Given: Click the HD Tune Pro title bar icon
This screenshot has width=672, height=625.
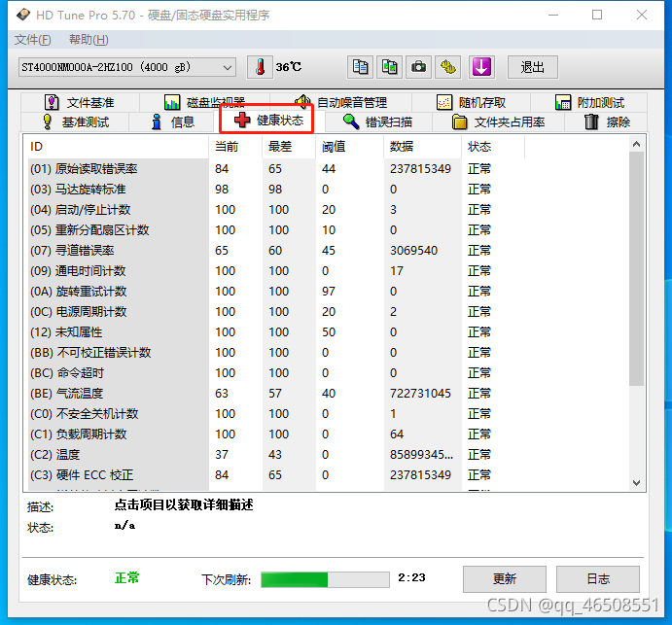Looking at the screenshot, I should tap(23, 15).
